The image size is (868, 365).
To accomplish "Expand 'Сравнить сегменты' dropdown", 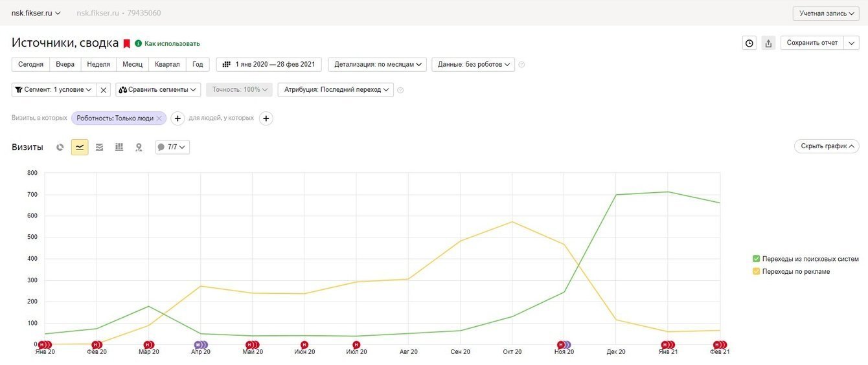I will tap(158, 90).
